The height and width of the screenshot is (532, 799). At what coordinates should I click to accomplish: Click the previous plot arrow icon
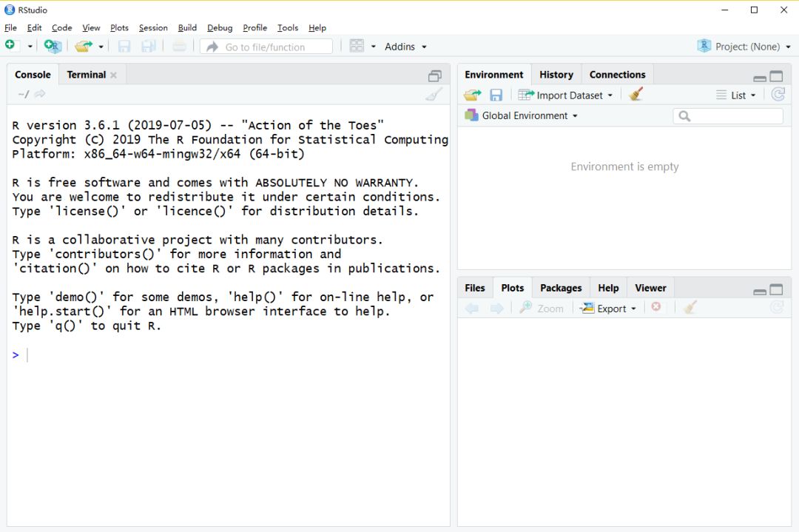(472, 309)
